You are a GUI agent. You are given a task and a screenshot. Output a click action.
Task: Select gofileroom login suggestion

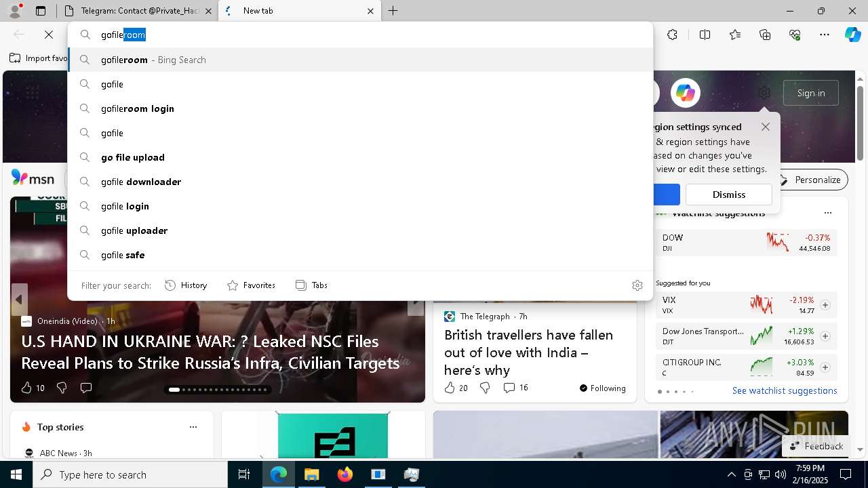(360, 108)
